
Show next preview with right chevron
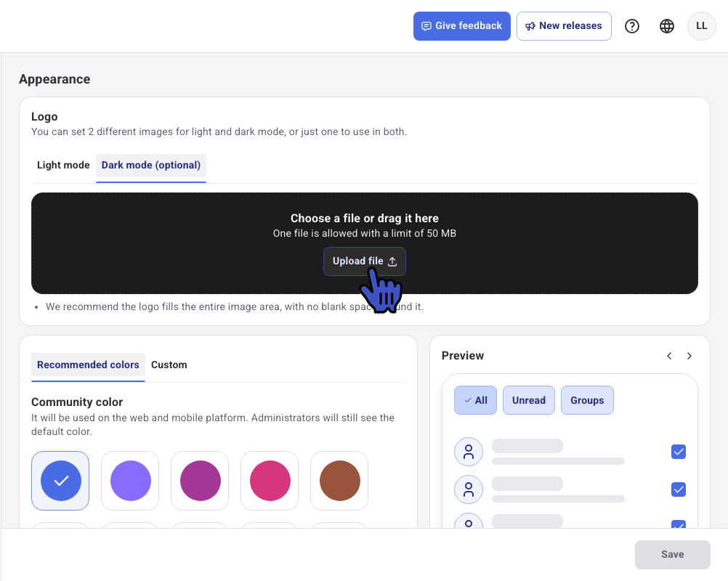click(x=689, y=356)
